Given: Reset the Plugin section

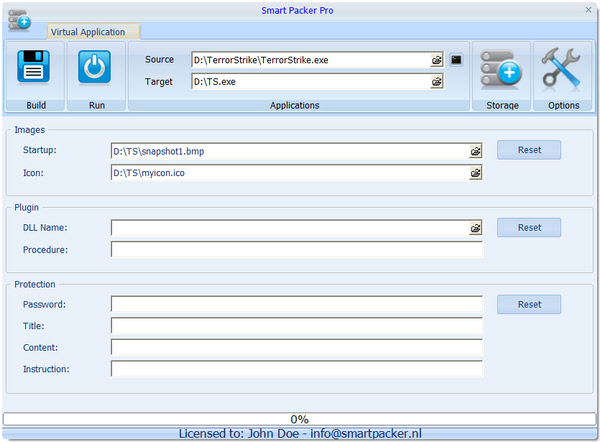Looking at the screenshot, I should pyautogui.click(x=529, y=227).
